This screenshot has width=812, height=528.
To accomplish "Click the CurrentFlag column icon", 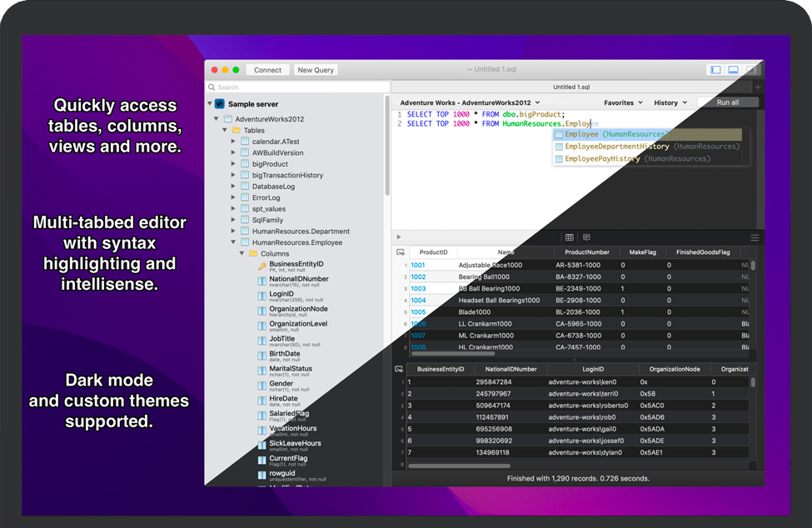I will pos(262,461).
